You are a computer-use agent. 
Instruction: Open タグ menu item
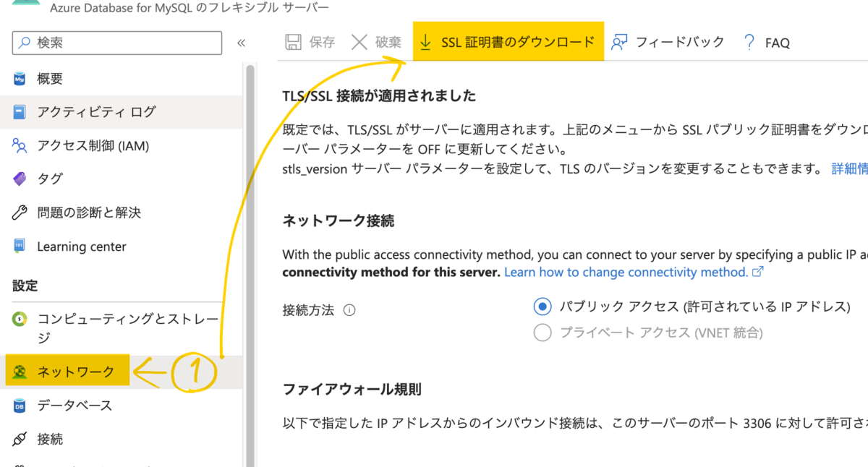(x=122, y=179)
